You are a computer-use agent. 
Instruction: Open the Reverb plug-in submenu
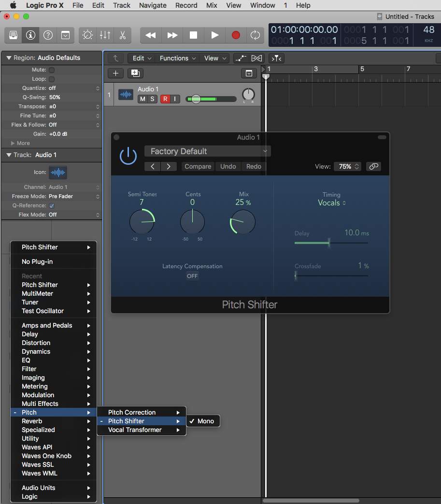pyautogui.click(x=54, y=421)
